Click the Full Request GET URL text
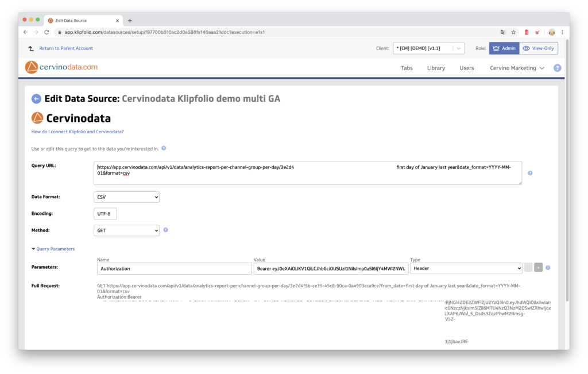 [308, 288]
